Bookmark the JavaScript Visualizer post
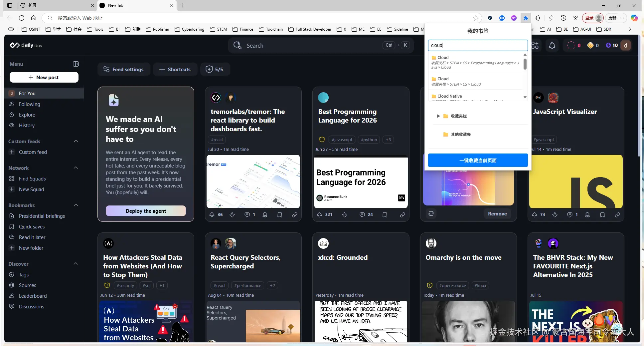644x346 pixels. click(x=602, y=215)
